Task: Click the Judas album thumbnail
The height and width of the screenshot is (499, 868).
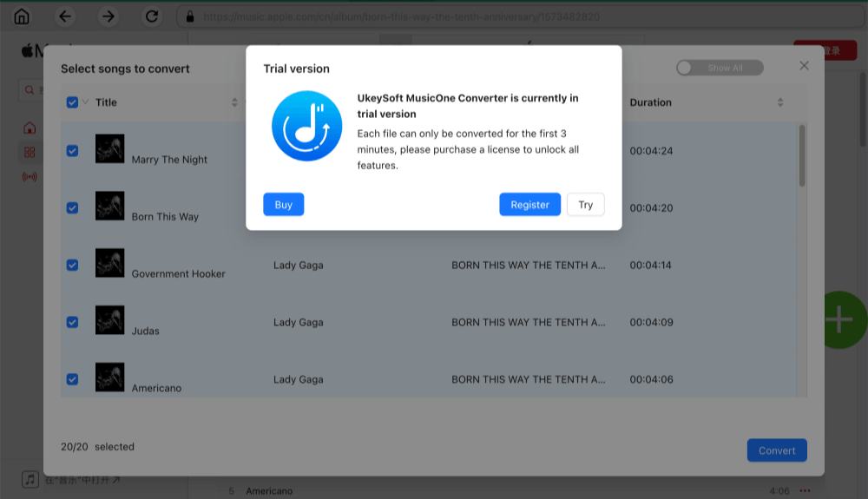Action: pyautogui.click(x=109, y=319)
